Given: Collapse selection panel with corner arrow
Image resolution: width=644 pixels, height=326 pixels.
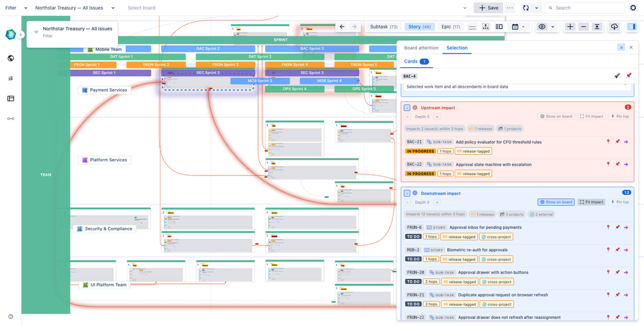Looking at the screenshot, I should [x=621, y=48].
